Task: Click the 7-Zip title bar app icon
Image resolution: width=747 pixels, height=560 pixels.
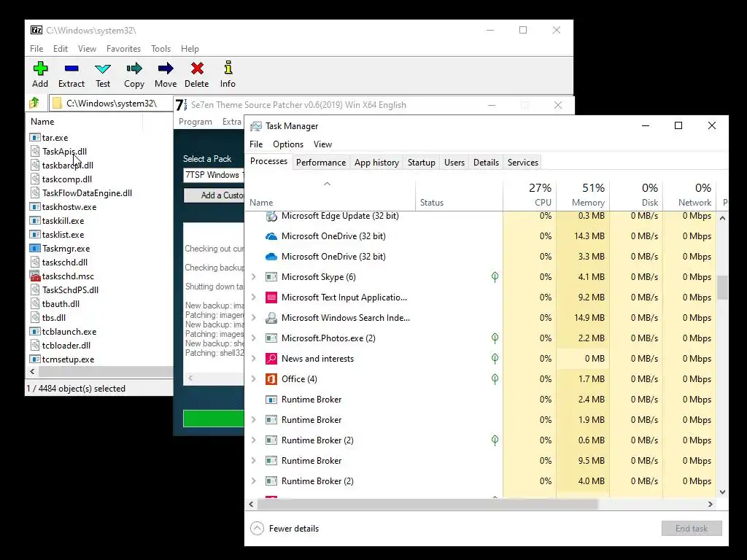Action: point(36,30)
